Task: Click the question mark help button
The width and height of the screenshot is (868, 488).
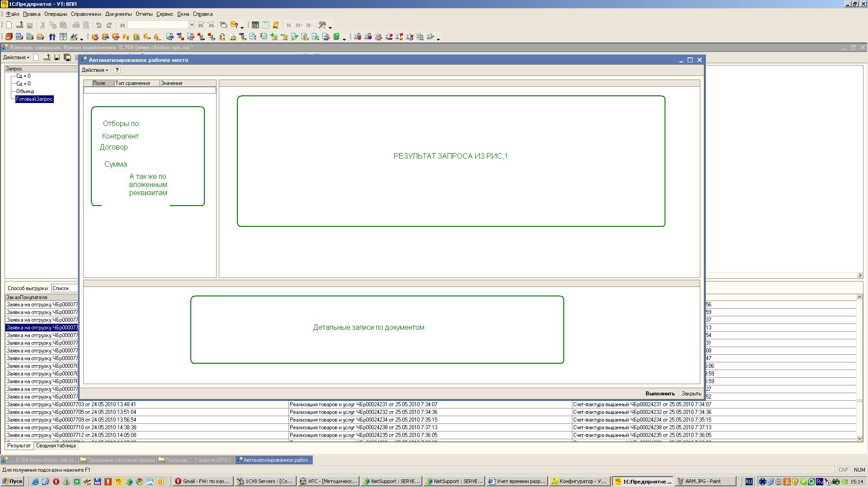Action: click(x=117, y=70)
